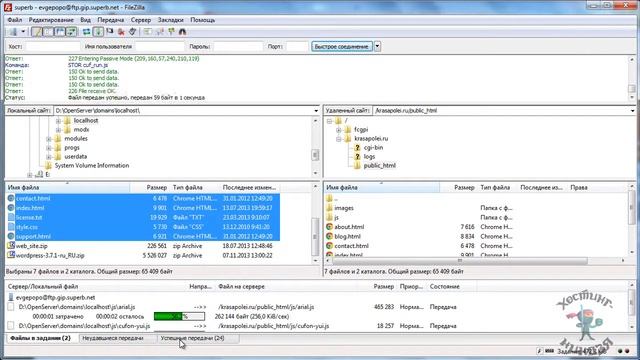The image size is (640, 360).
Task: Click the Порт input field
Action: [297, 47]
